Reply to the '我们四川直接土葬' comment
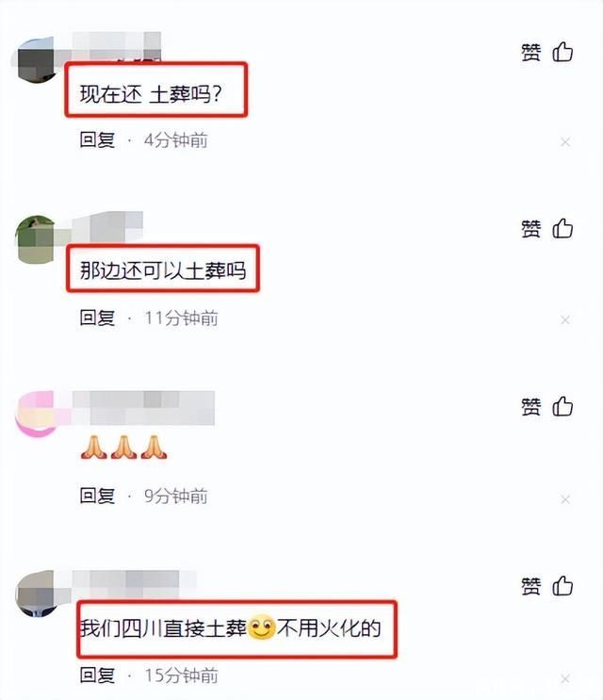Viewport: 603px width, 700px height. coord(97,675)
